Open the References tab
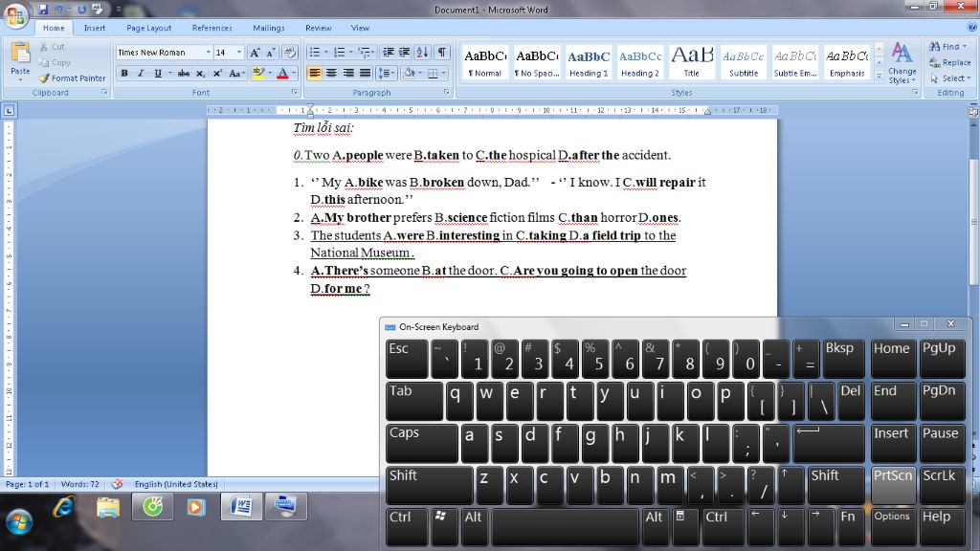The image size is (980, 551). pos(212,28)
